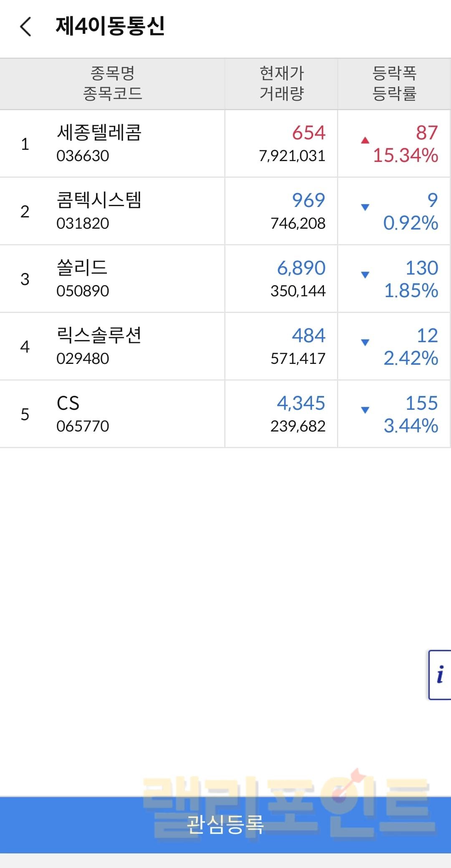The height and width of the screenshot is (868, 451).
Task: Sort by the 등락폭 등락률 column header
Action: tap(394, 83)
